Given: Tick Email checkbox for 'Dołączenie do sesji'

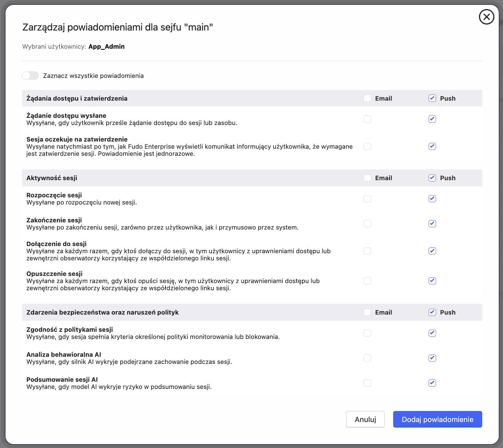Looking at the screenshot, I should pos(367,251).
